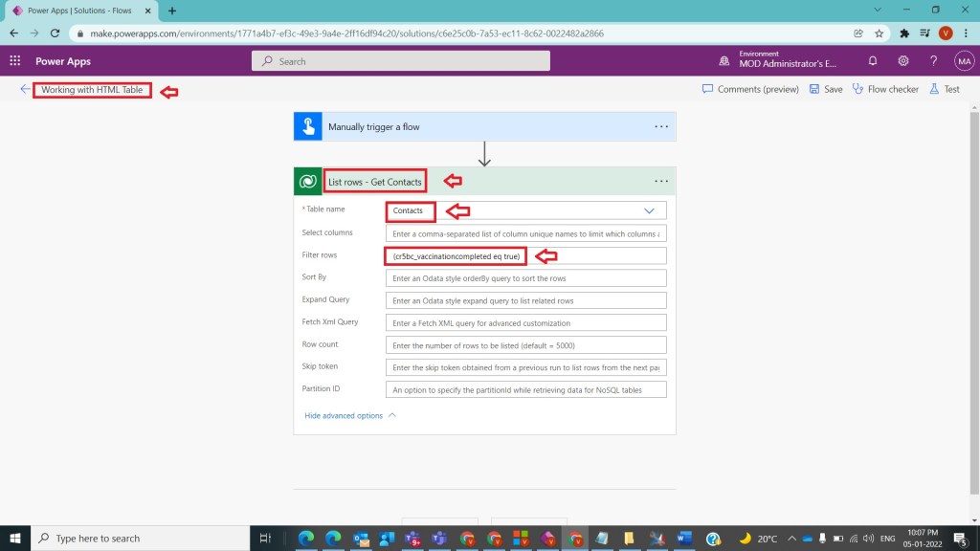Screen dimensions: 980x551
Task: Open the settings gear in header
Action: point(902,60)
